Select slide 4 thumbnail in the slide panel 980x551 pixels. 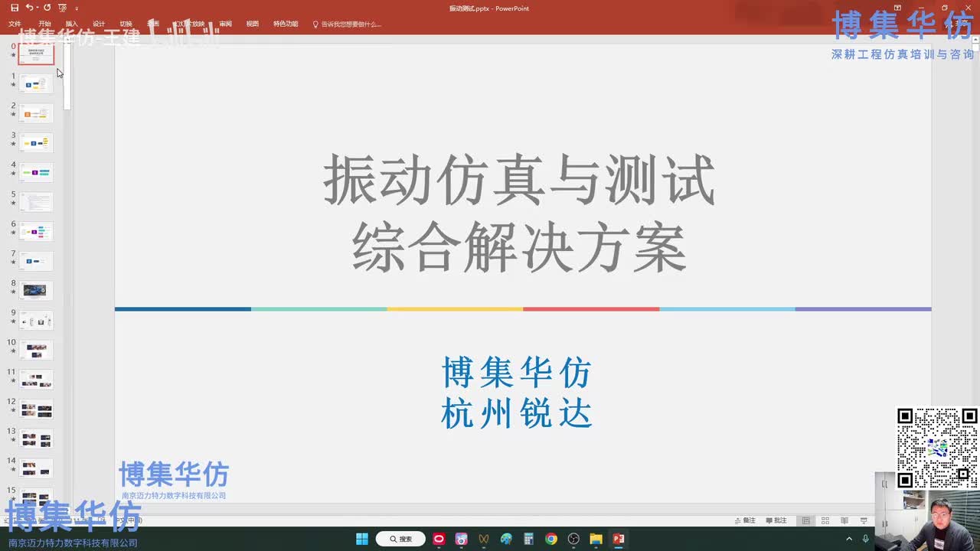(x=36, y=172)
